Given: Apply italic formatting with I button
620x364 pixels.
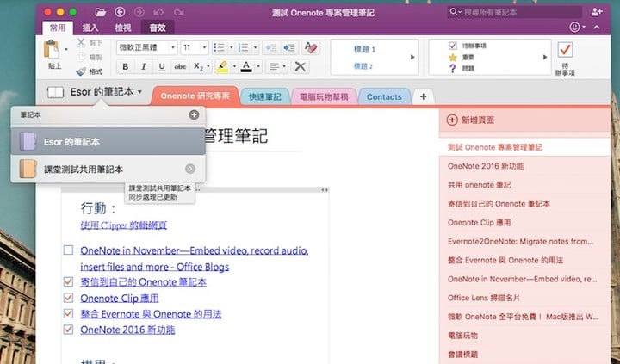Looking at the screenshot, I should 143,66.
